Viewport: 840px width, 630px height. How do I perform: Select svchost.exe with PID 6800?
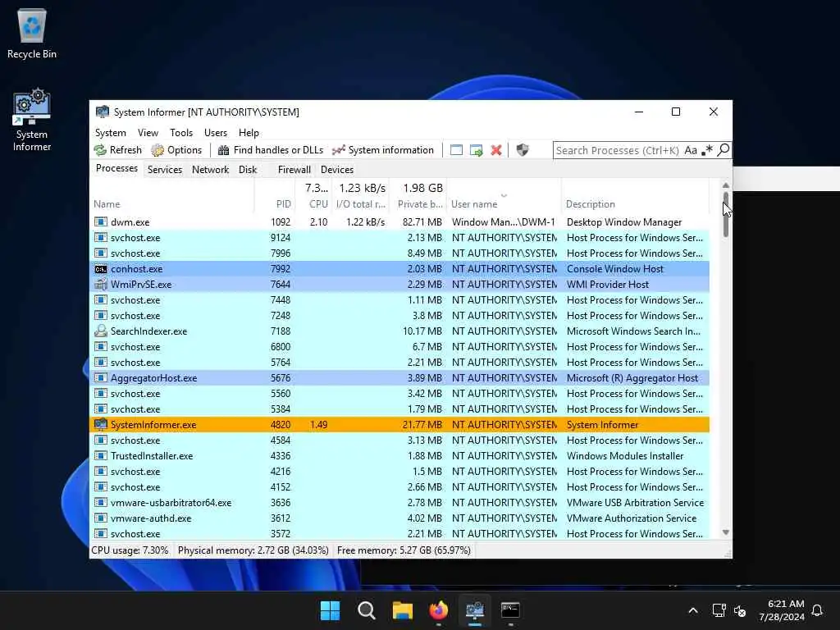(399, 347)
